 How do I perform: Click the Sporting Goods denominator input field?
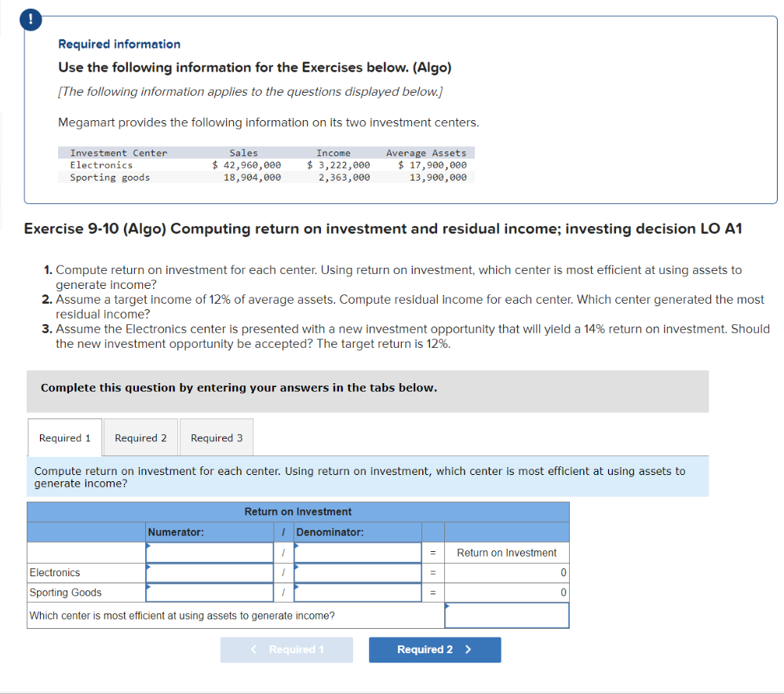point(358,593)
